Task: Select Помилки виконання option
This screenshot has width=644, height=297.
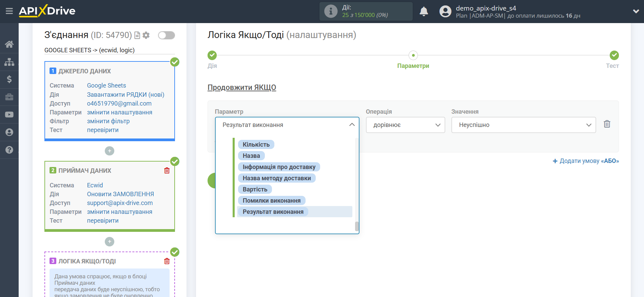Action: (272, 201)
